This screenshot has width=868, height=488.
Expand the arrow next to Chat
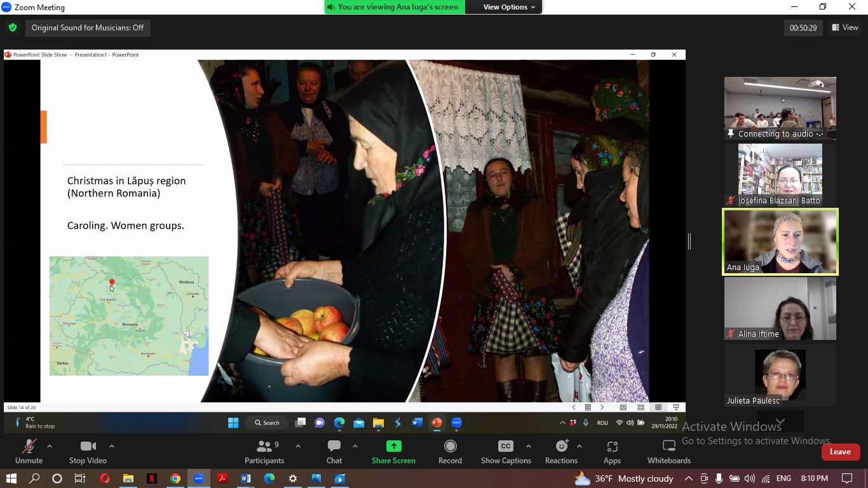pos(355,446)
